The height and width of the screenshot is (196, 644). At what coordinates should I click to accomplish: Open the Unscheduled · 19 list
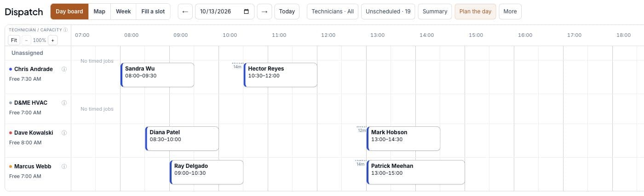click(388, 12)
